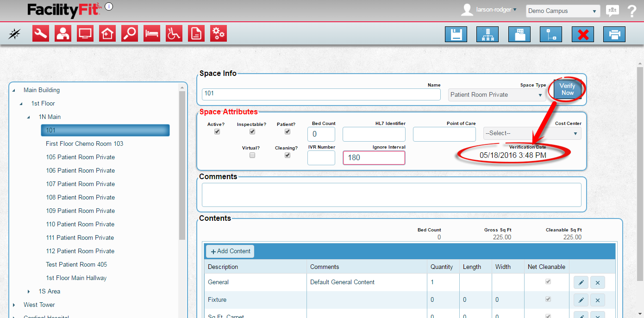644x318 pixels.
Task: Click the floppy disk save icon
Action: pyautogui.click(x=456, y=35)
